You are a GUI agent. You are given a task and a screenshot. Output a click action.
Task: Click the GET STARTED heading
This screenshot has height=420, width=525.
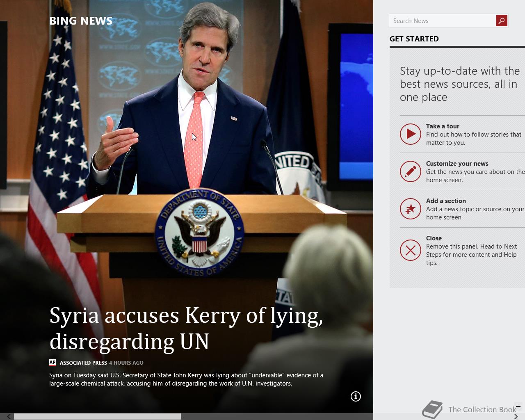[x=414, y=39]
